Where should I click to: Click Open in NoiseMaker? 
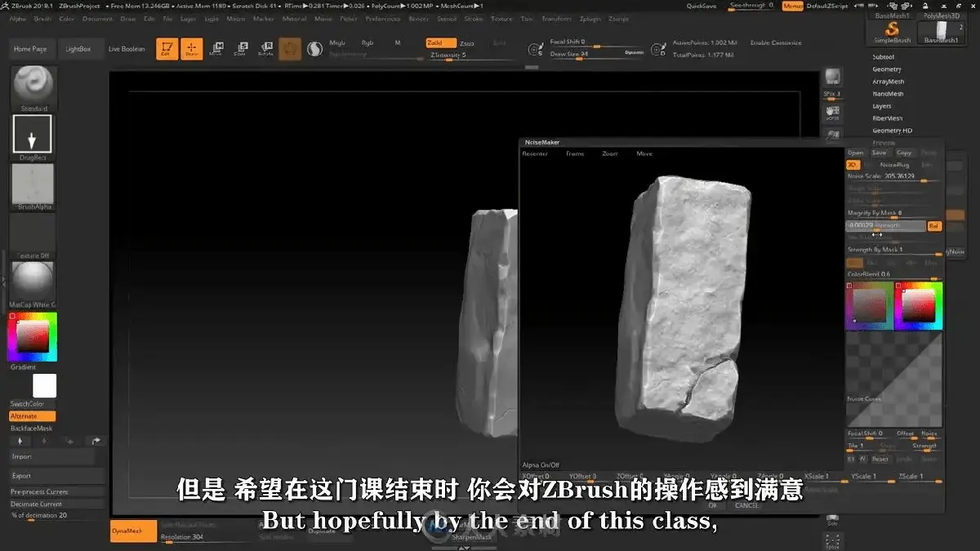pos(855,153)
